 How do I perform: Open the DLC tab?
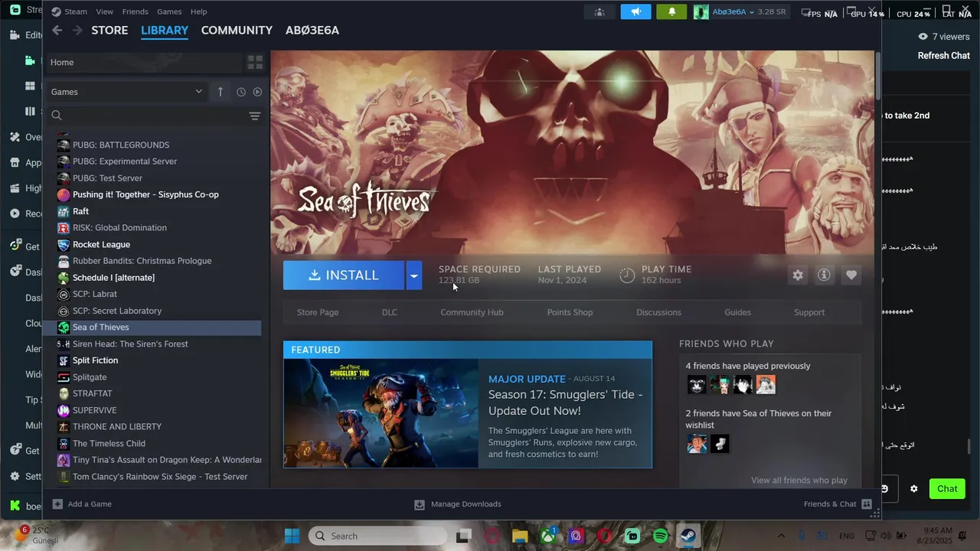coord(390,312)
